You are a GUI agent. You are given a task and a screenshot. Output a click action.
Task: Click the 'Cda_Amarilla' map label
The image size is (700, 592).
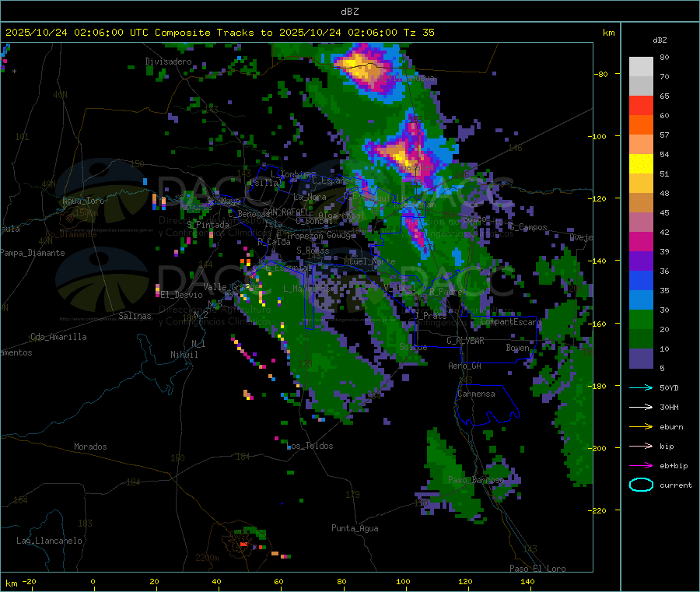click(x=58, y=337)
